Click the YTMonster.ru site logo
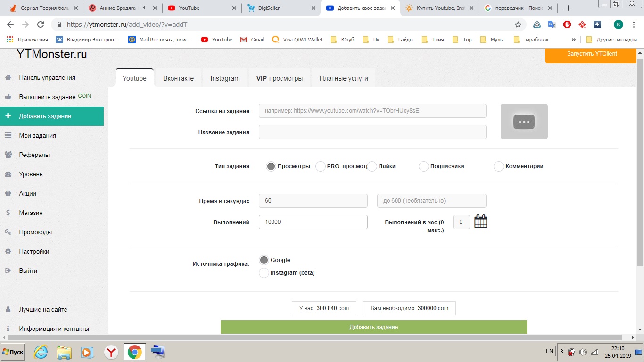 (52, 54)
